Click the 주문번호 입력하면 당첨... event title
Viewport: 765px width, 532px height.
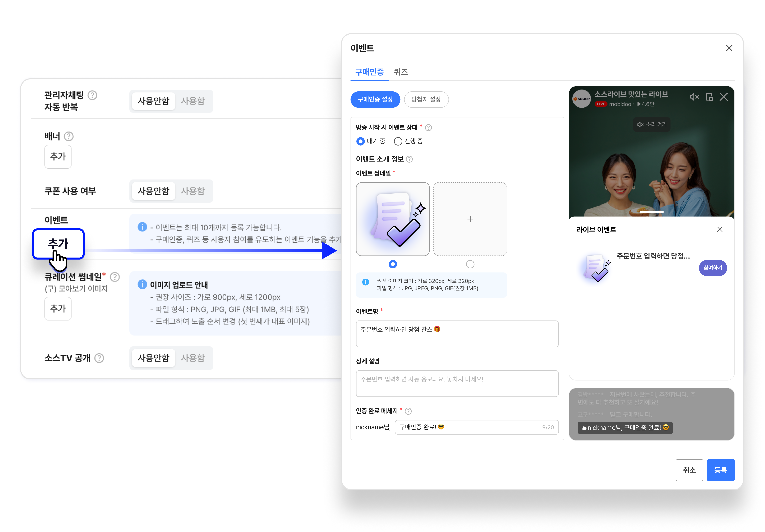pyautogui.click(x=653, y=256)
